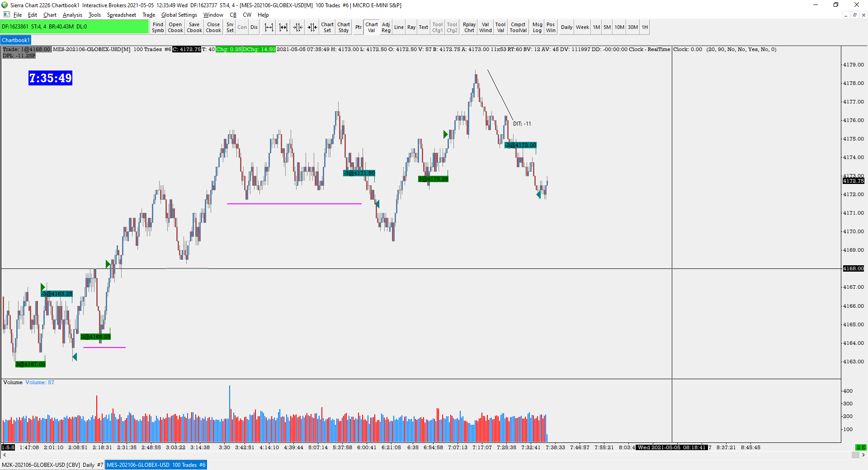Click the 3@4167.00 fill label
Screen dimensions: 868x470
coord(31,364)
